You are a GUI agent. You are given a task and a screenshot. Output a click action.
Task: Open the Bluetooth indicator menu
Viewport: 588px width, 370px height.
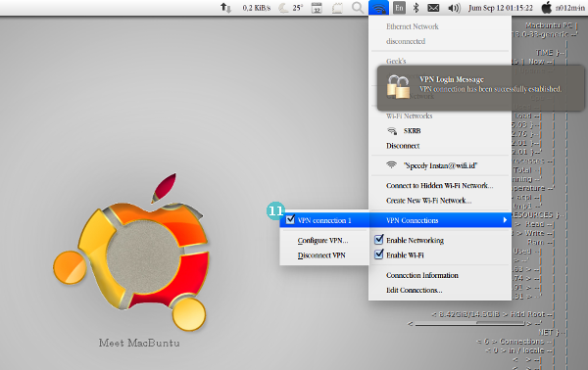point(416,8)
